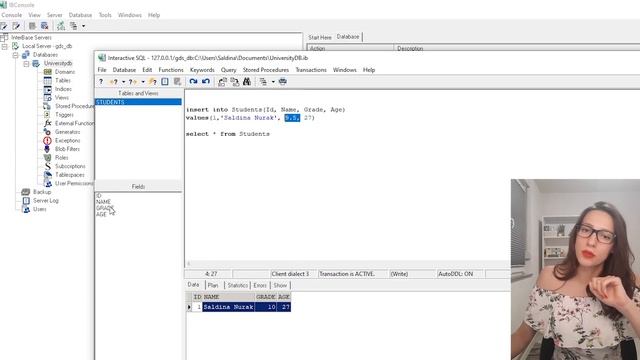Open the Keywords menu in Interactive SQL
The width and height of the screenshot is (640, 360).
[x=202, y=70]
